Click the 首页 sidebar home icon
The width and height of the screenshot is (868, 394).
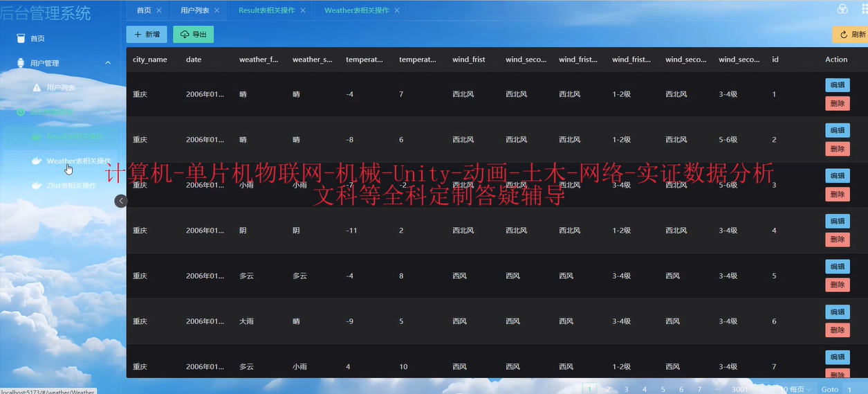(21, 38)
